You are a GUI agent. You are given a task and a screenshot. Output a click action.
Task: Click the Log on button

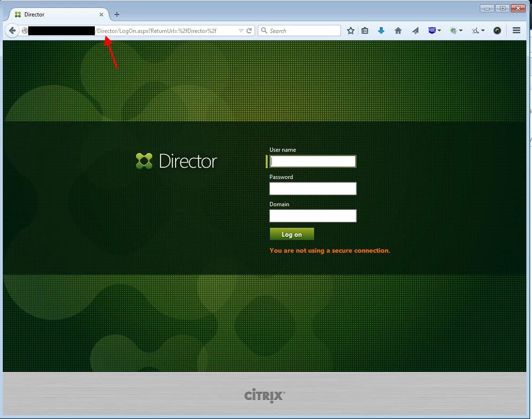tap(292, 234)
